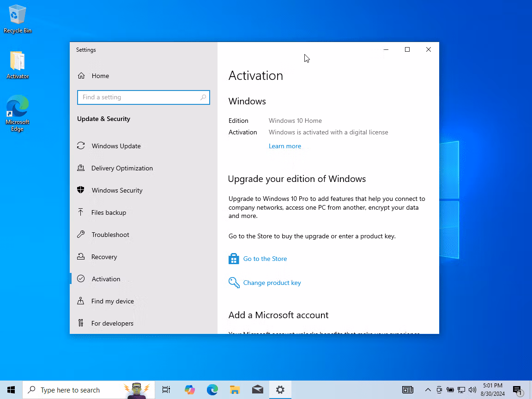Click the Troubleshoot wrench icon
Screen dimensions: 532x399
click(x=81, y=235)
